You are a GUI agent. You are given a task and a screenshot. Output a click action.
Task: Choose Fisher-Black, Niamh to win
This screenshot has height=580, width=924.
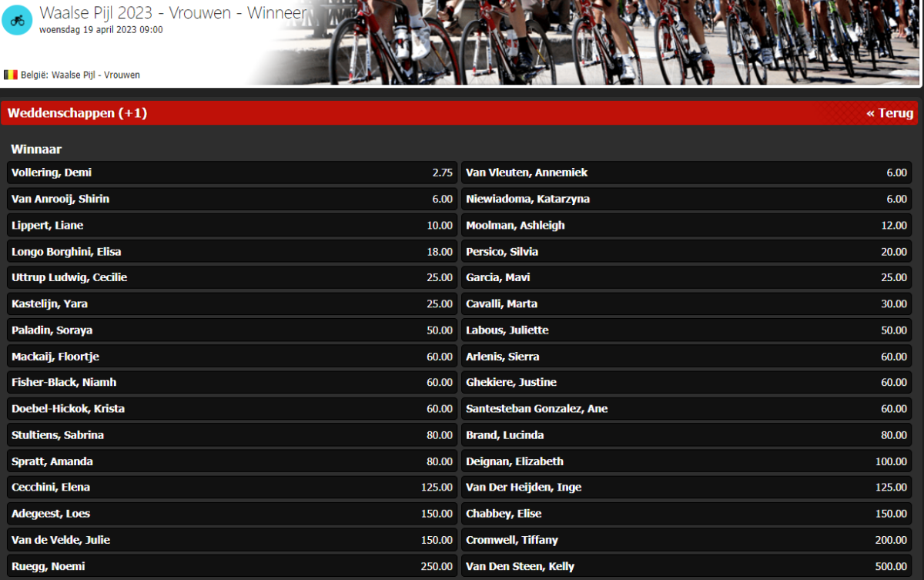pyautogui.click(x=232, y=382)
